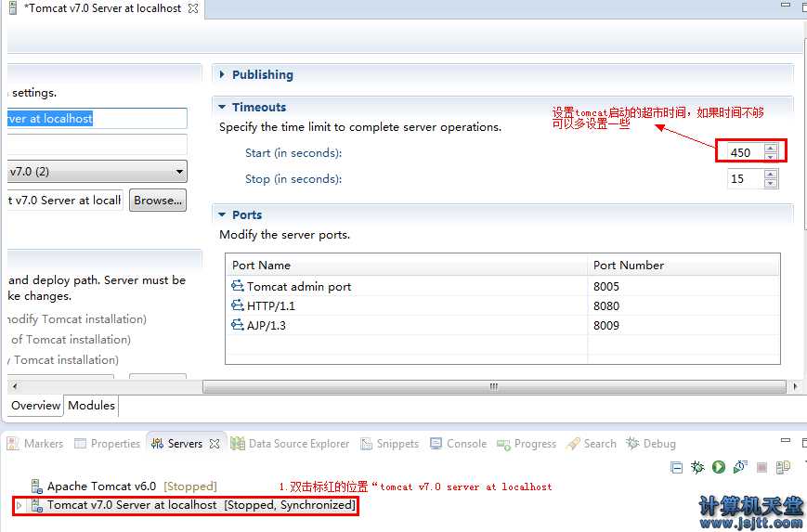
Task: Click the Start timeout field showing 450
Action: coord(745,152)
